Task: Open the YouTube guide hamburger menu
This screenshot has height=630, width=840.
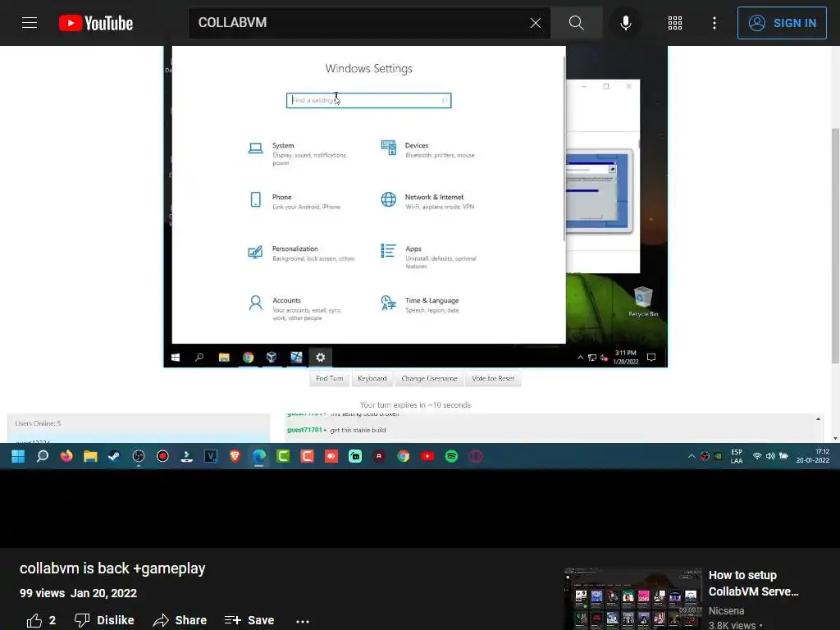Action: pyautogui.click(x=30, y=23)
